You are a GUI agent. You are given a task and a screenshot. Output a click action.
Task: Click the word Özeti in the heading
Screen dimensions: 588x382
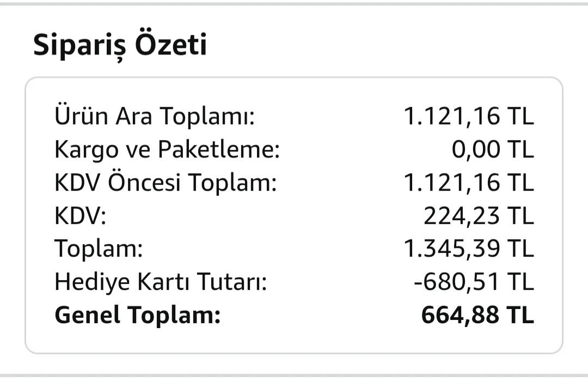click(x=170, y=44)
